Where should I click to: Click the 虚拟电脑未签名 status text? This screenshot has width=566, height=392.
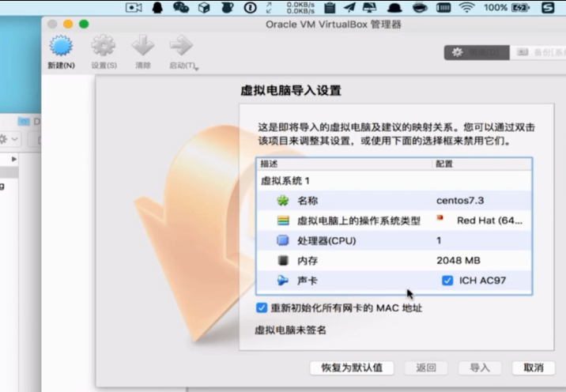(x=290, y=330)
